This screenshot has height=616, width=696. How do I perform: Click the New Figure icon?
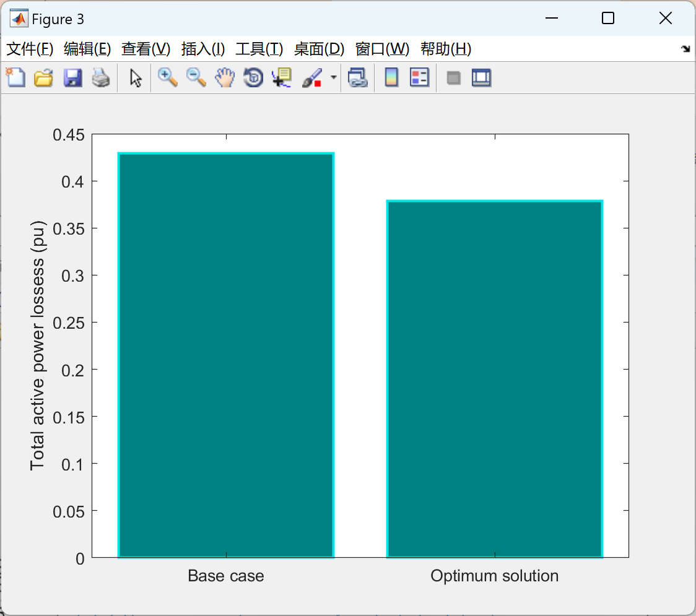pyautogui.click(x=15, y=77)
